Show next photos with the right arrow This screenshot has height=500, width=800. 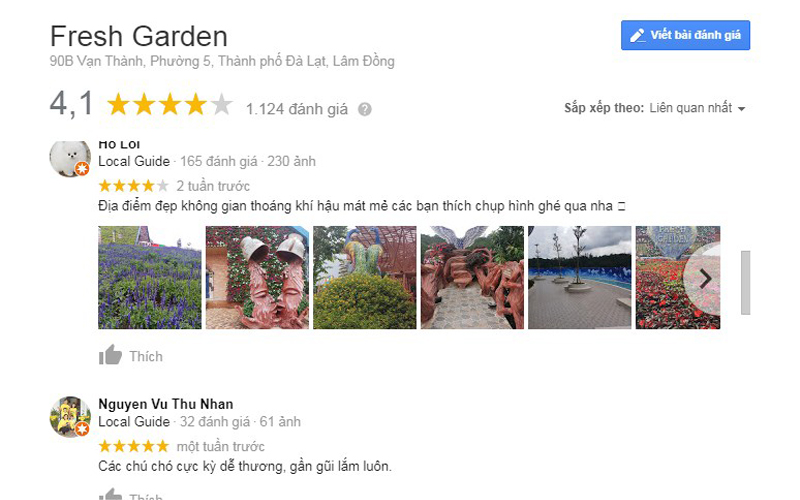pos(705,279)
